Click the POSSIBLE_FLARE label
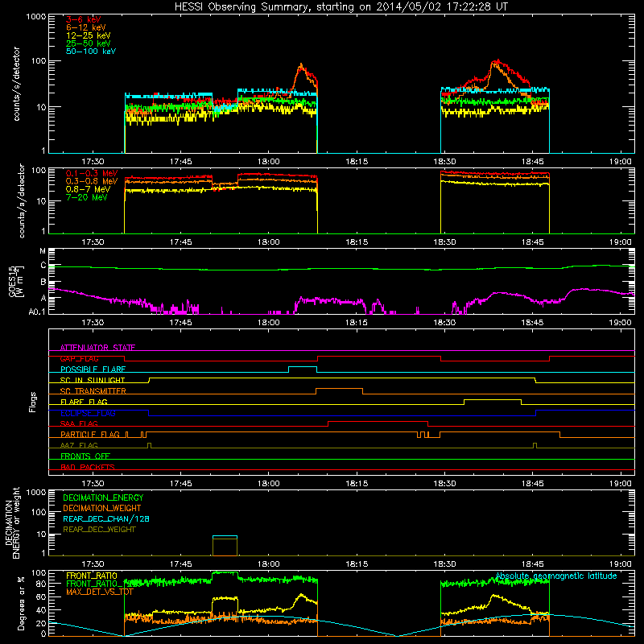This screenshot has width=644, height=644. [93, 369]
